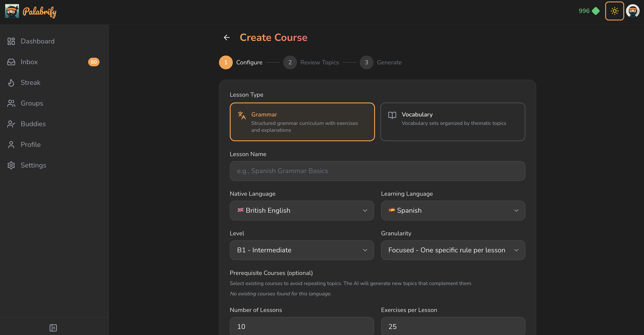
Task: Open the Settings gear icon
Action: pos(11,165)
